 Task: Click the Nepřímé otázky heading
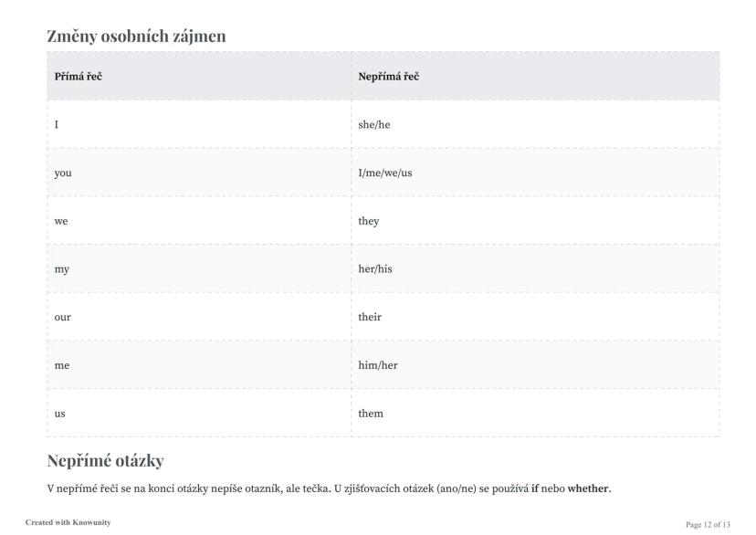(106, 461)
